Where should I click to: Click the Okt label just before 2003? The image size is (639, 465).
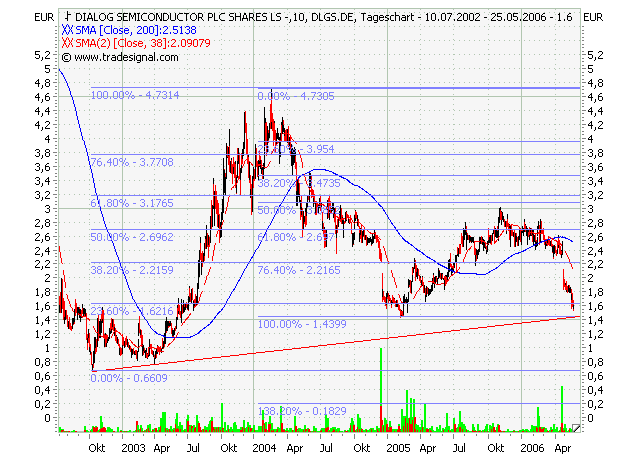click(97, 448)
